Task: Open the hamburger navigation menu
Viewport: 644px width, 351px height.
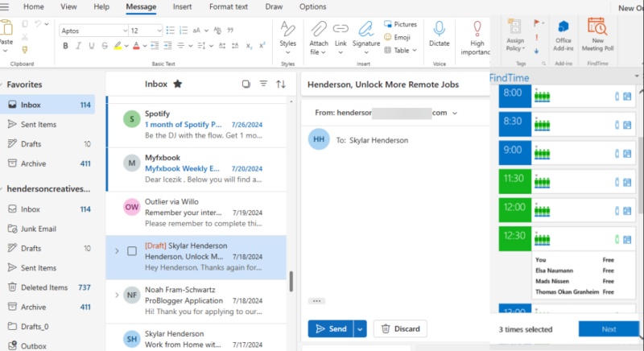Action: tap(5, 7)
